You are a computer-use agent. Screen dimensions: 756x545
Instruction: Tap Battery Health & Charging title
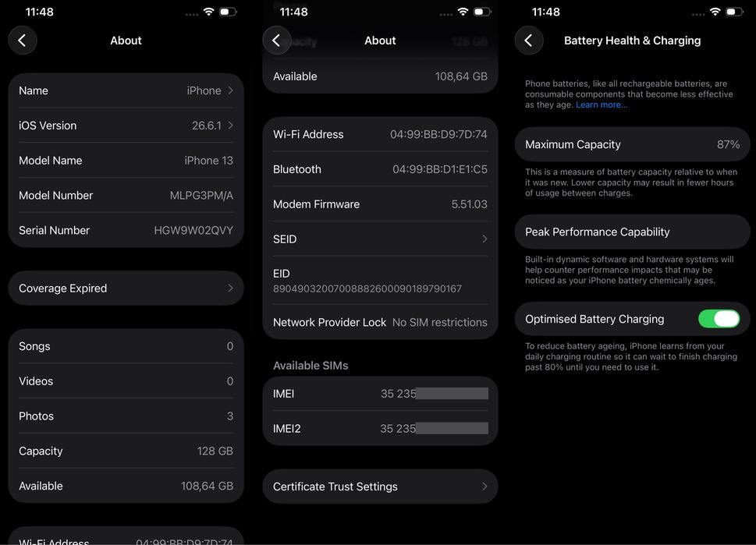[632, 41]
